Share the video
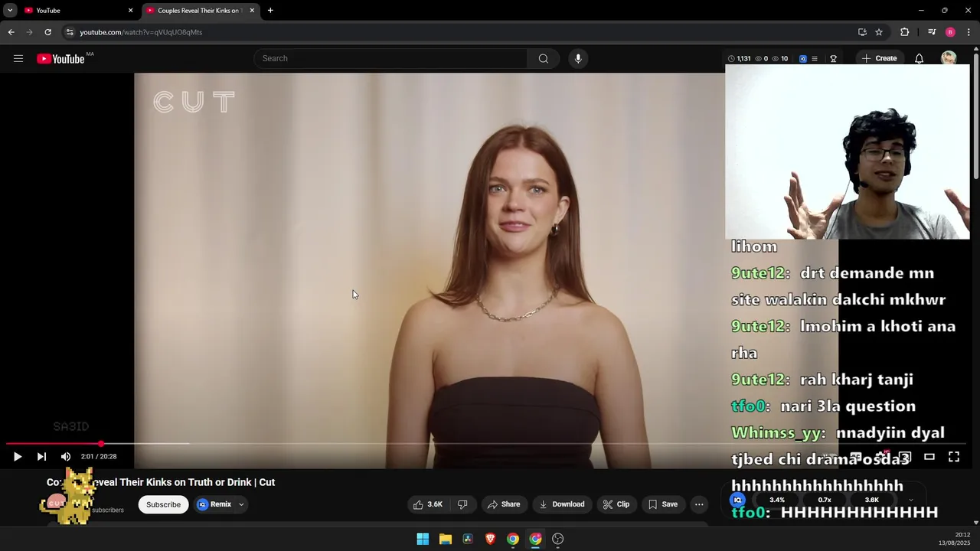980x551 pixels. tap(504, 504)
